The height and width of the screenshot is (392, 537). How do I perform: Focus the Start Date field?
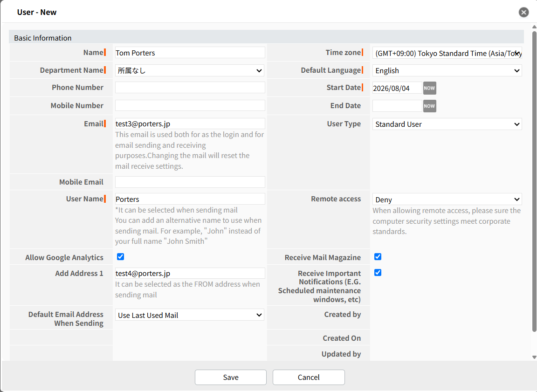397,88
